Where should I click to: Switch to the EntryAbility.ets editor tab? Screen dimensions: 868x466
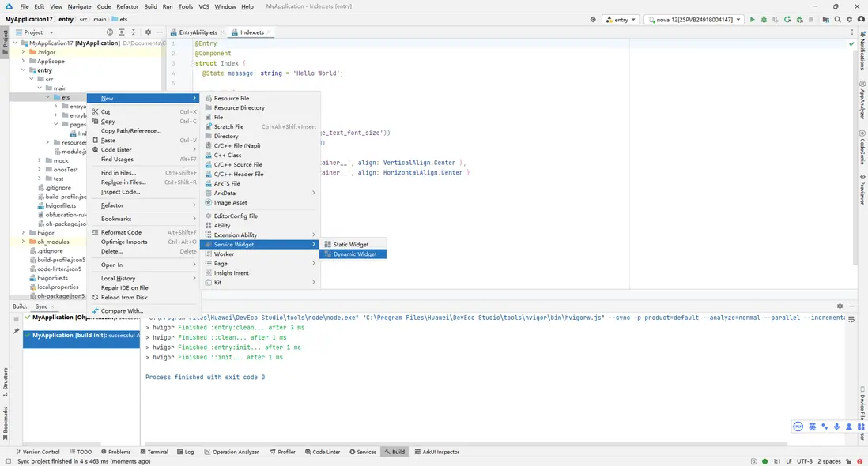pos(197,32)
